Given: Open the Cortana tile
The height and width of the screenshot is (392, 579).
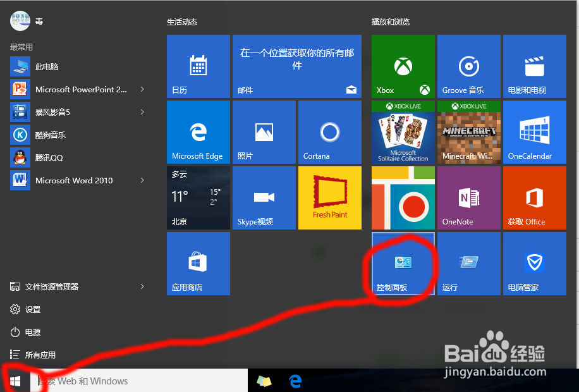Looking at the screenshot, I should tap(330, 132).
